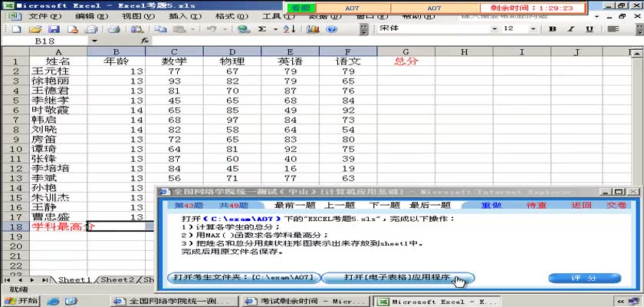Save the workbook with floppy disk icon
The height and width of the screenshot is (307, 644).
[54, 29]
